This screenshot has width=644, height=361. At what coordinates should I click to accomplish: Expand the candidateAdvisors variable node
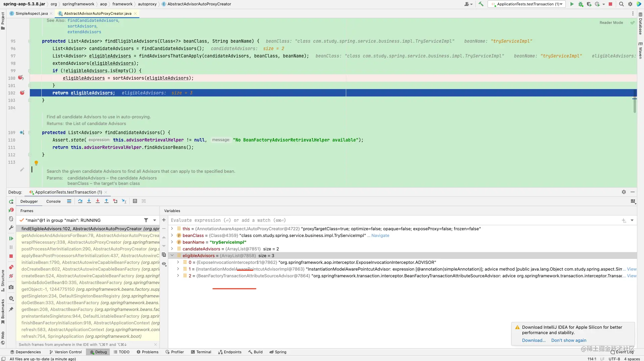click(172, 249)
